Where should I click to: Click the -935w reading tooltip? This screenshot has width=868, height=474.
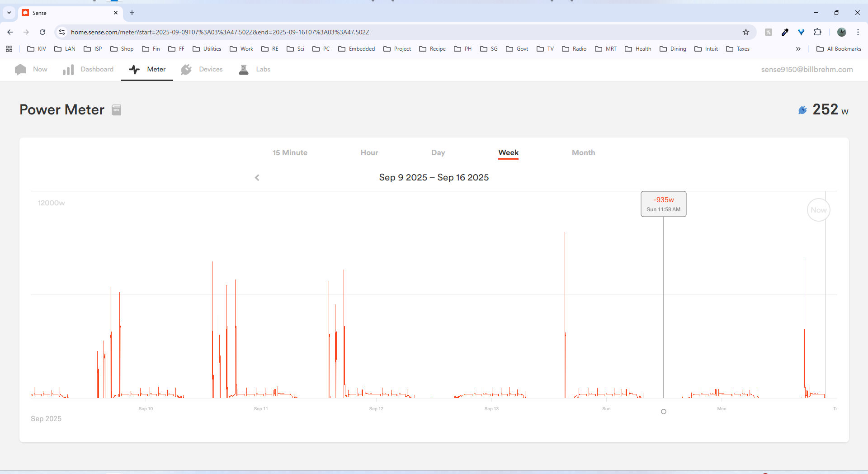[x=663, y=204]
